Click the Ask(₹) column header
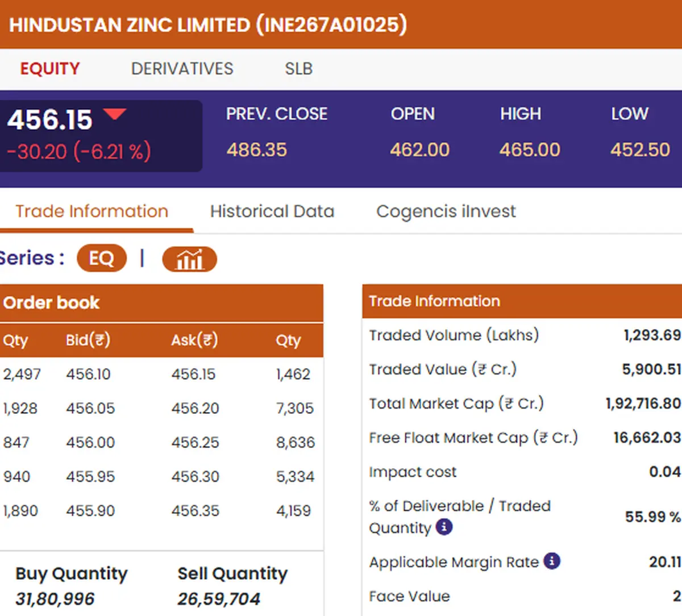 click(194, 340)
